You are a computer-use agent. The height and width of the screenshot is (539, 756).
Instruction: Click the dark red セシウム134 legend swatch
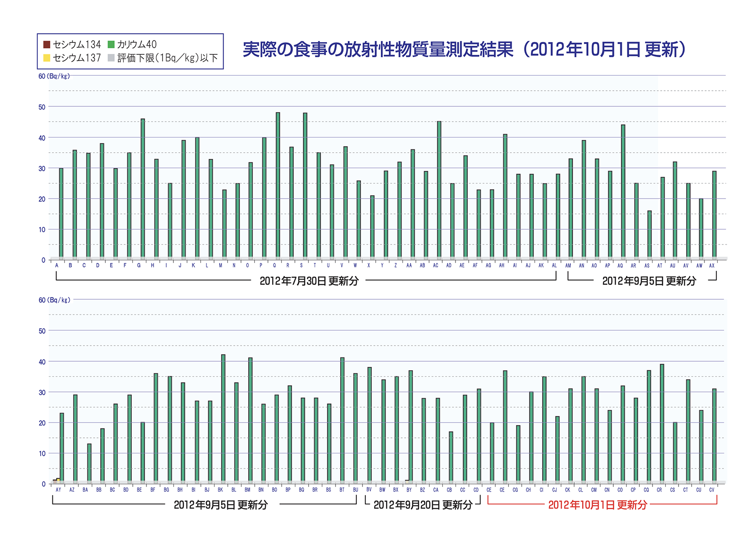(x=47, y=44)
